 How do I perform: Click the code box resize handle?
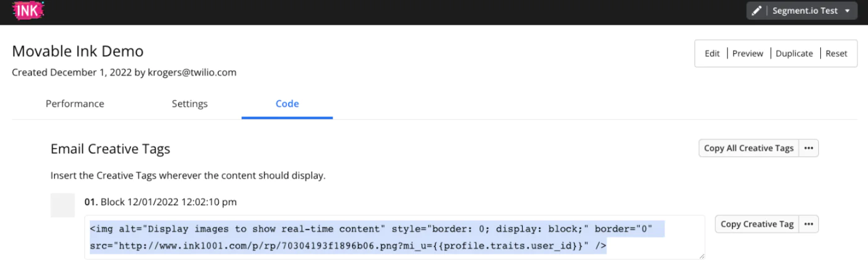[x=701, y=255]
